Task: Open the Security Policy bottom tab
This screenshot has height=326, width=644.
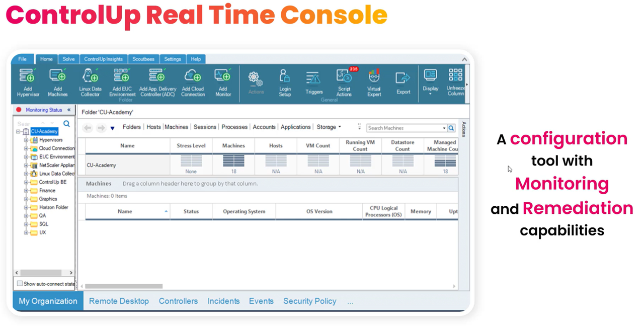Action: pyautogui.click(x=309, y=301)
